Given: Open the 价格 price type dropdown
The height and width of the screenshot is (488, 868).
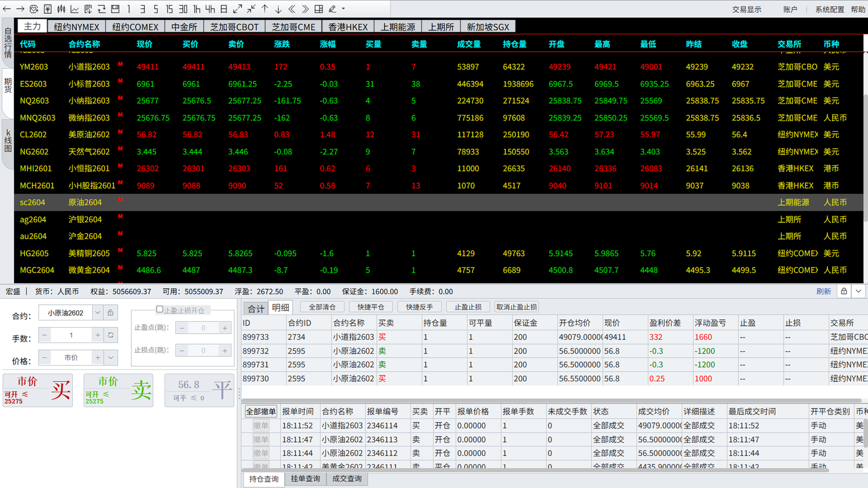Looking at the screenshot, I should tap(110, 358).
